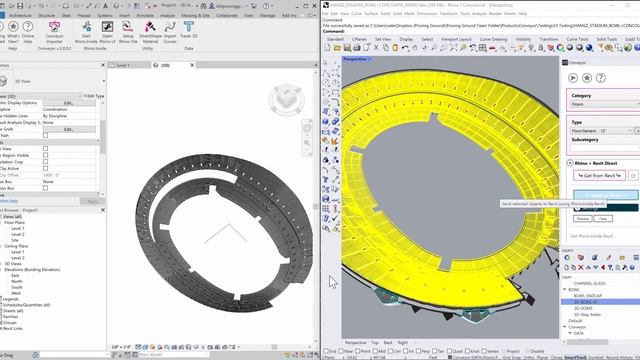Open the Conveyor Importer tool in Revit
640x360 pixels.
click(54, 32)
